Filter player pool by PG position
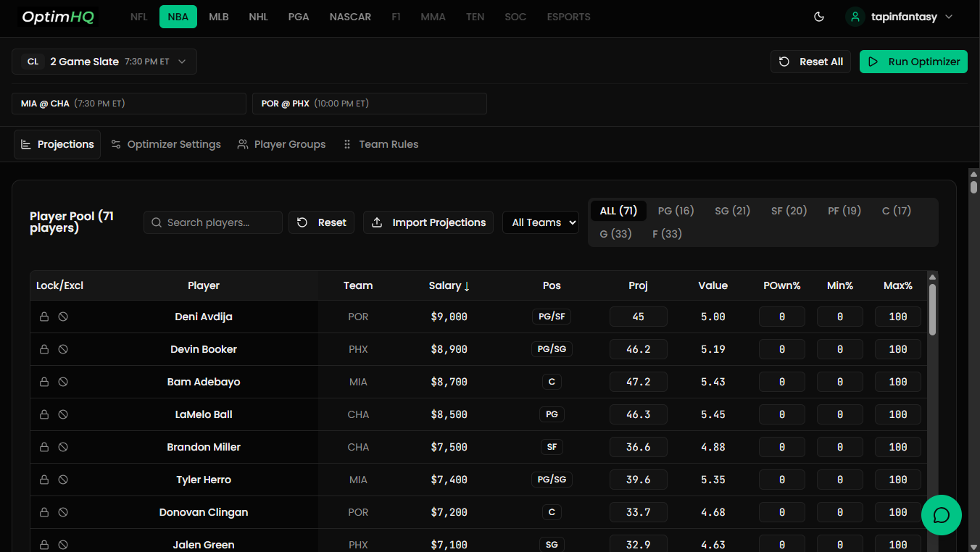Image resolution: width=980 pixels, height=552 pixels. coord(676,211)
